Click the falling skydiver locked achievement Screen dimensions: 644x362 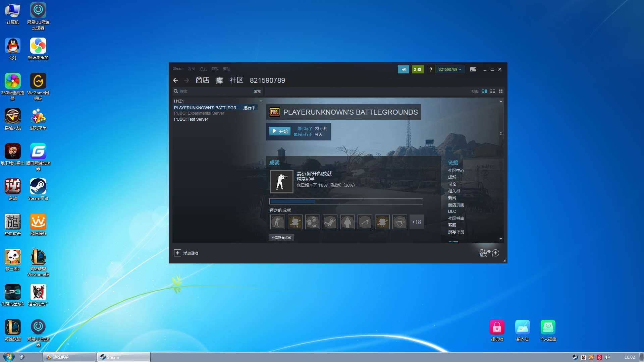click(x=330, y=222)
